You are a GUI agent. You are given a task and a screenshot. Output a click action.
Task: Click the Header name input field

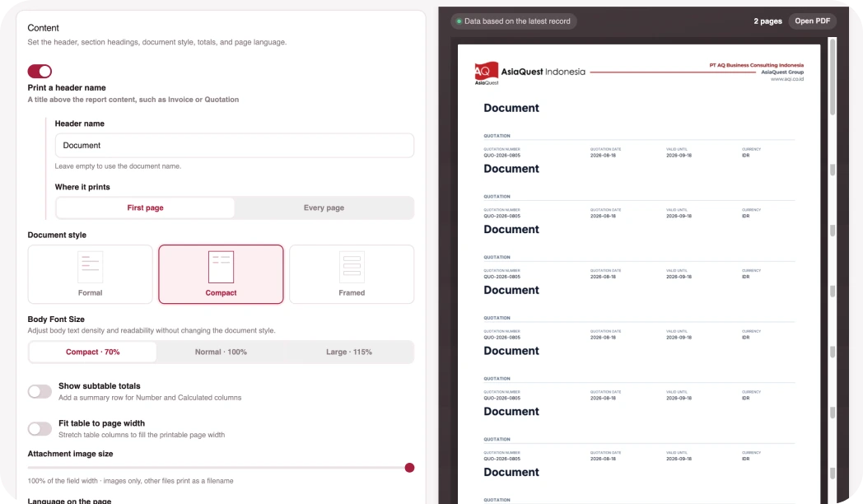coord(235,145)
